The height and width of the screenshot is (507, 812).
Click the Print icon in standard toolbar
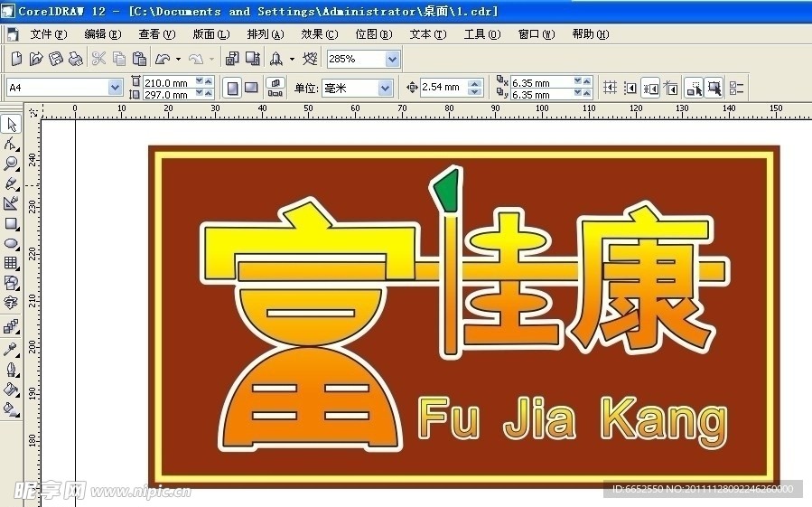(x=76, y=60)
